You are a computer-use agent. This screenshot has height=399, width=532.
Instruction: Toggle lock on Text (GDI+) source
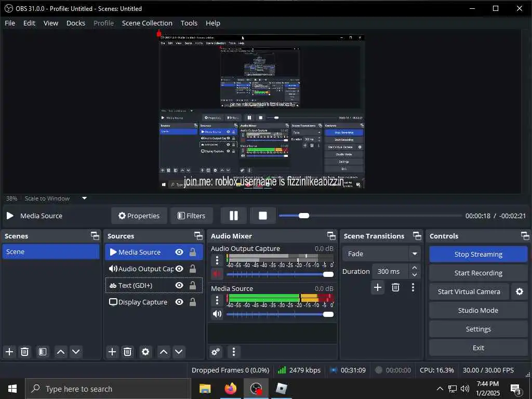pyautogui.click(x=193, y=285)
